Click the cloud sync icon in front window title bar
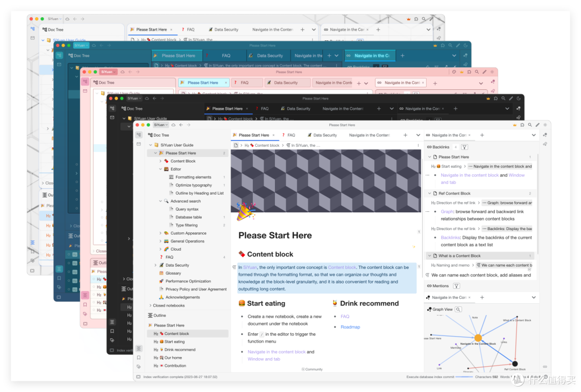 tap(173, 125)
